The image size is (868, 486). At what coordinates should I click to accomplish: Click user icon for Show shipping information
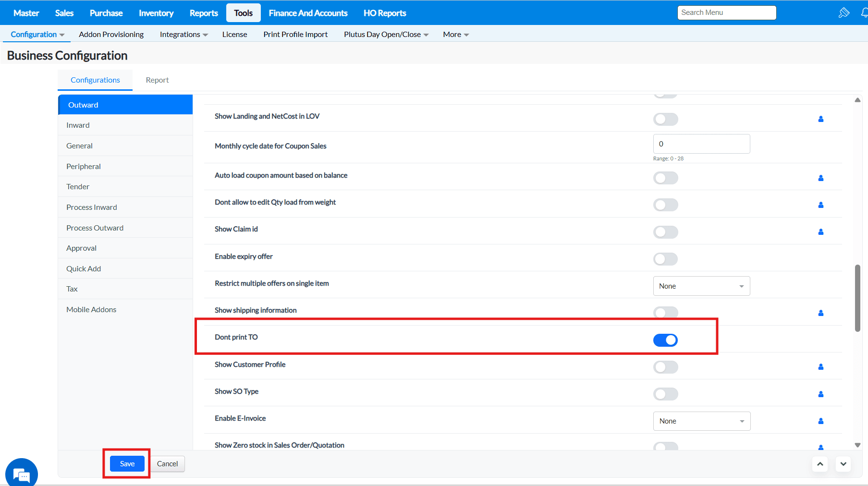pos(820,313)
